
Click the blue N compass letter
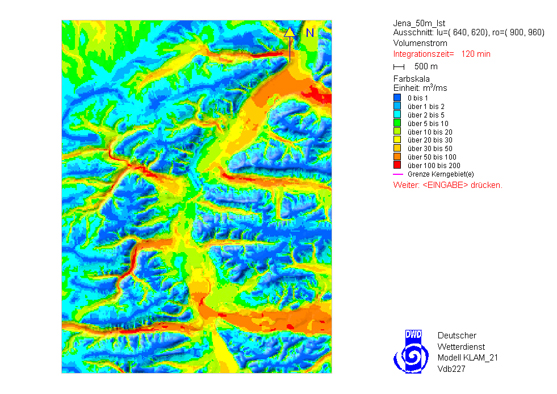point(310,33)
